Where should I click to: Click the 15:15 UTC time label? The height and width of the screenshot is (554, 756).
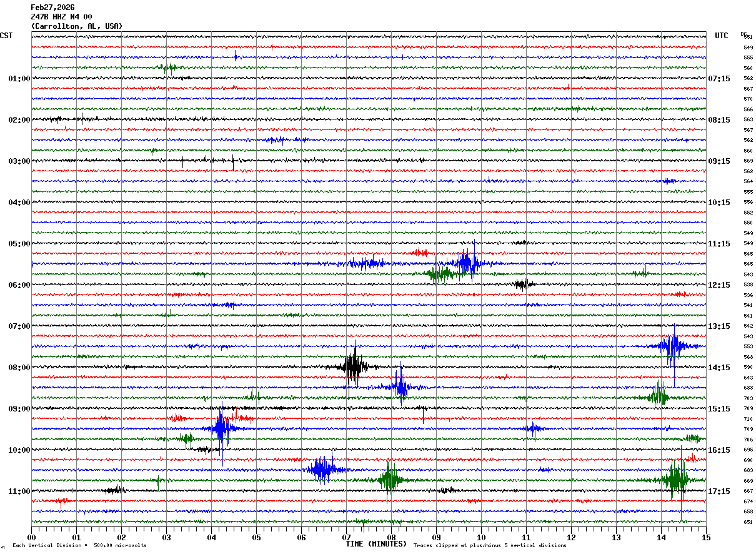pyautogui.click(x=719, y=409)
